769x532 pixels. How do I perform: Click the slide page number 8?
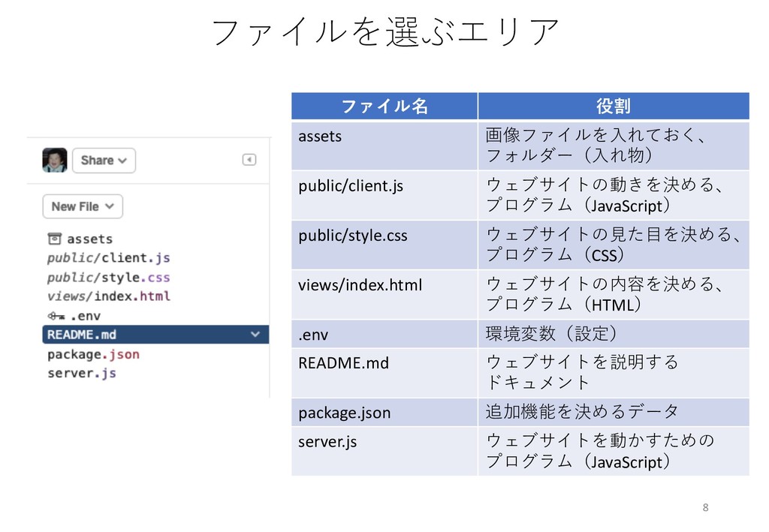(705, 508)
